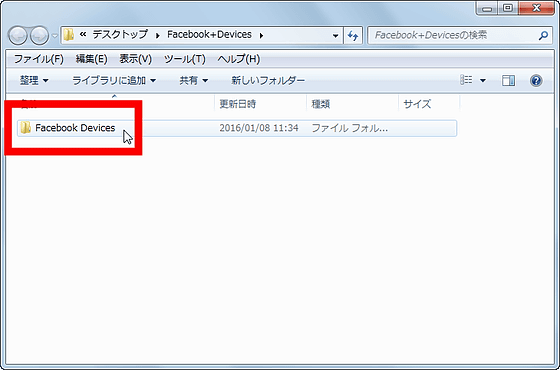Open the 表示(V) menu

pyautogui.click(x=136, y=59)
